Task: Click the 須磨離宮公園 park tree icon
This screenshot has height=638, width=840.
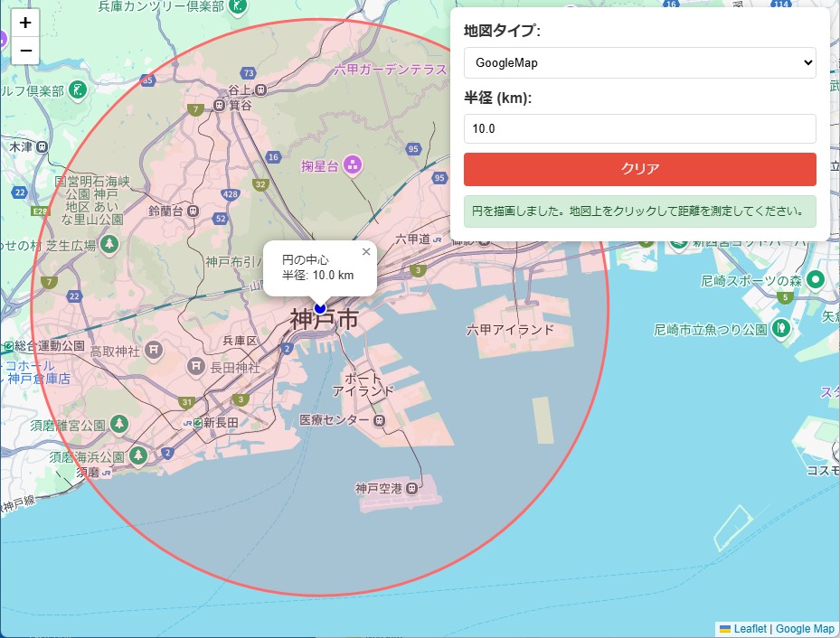Action: [119, 424]
